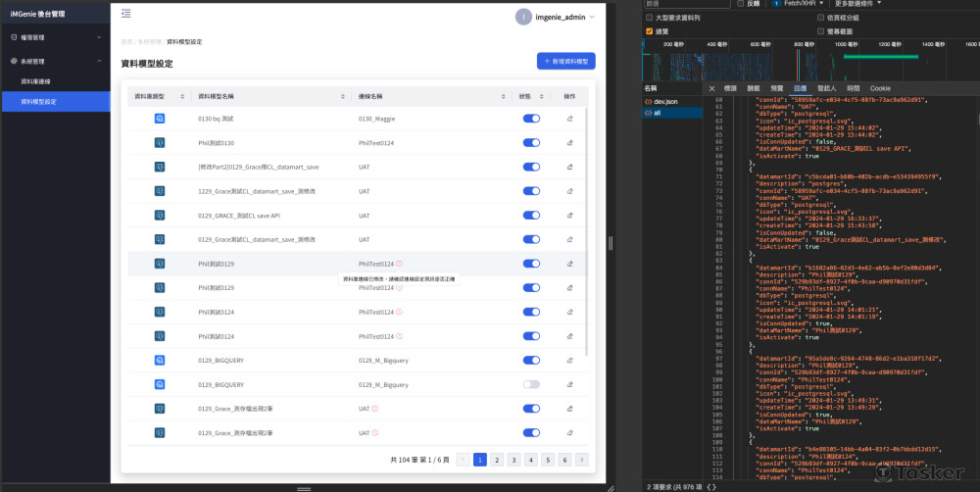
Task: Click the sort icon in the 資料模型名稱 column header
Action: [343, 96]
